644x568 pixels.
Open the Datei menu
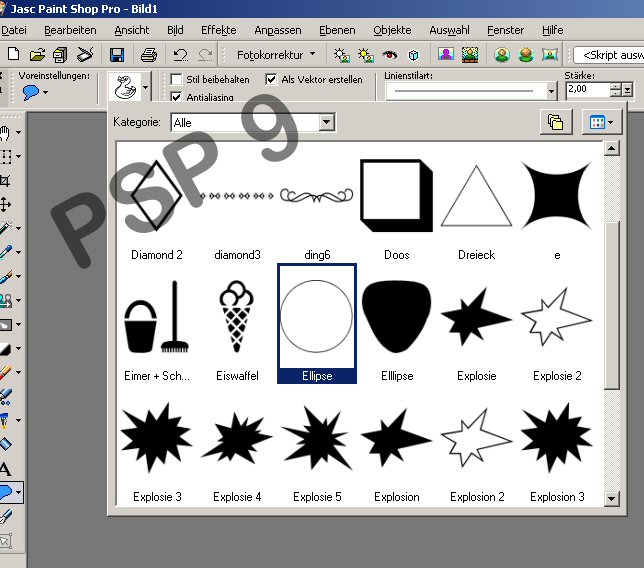14,30
